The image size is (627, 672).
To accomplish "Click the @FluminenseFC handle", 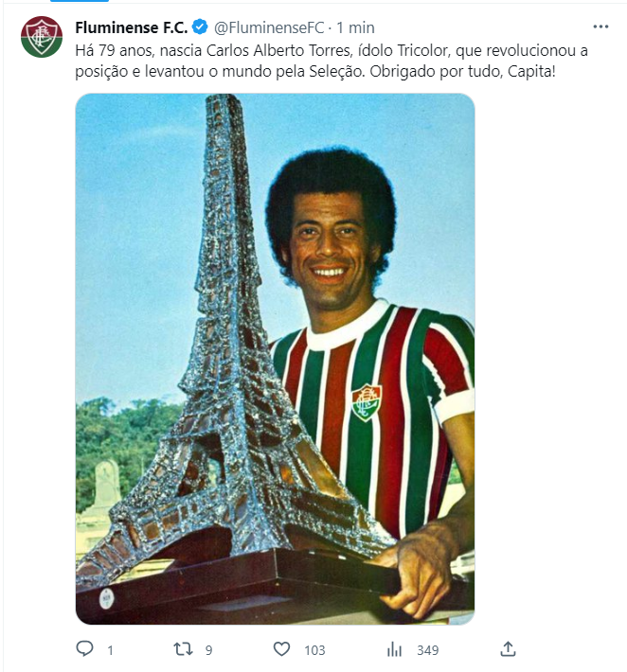I will point(269,27).
